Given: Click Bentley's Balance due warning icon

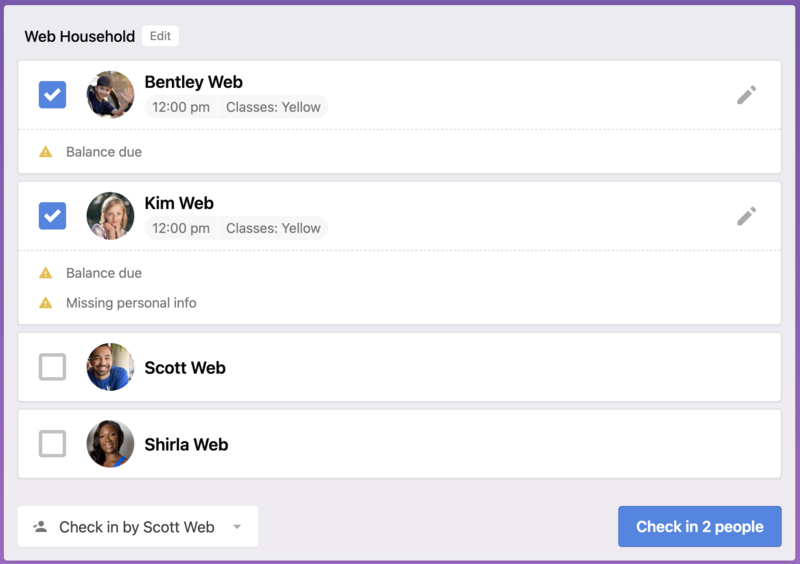Looking at the screenshot, I should 45,152.
